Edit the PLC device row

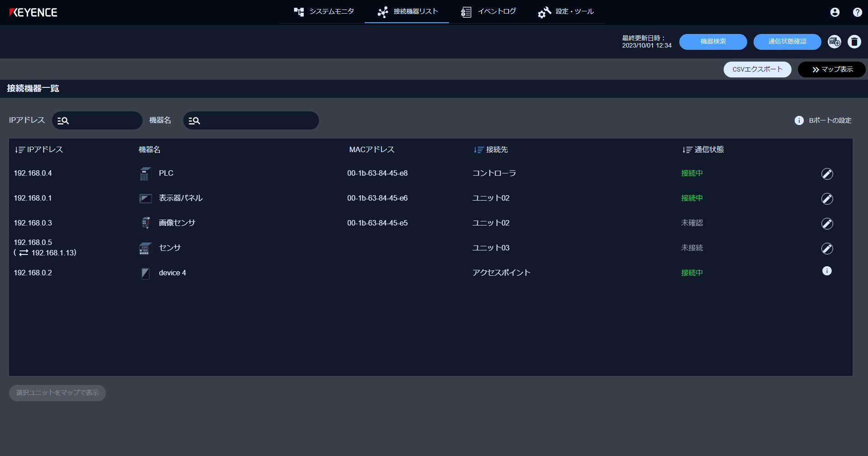pyautogui.click(x=827, y=174)
